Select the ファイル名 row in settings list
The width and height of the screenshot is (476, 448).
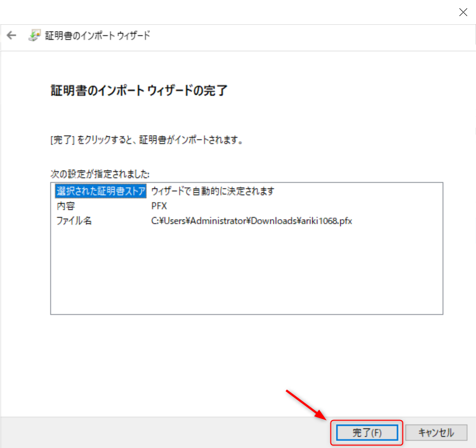[x=74, y=221]
